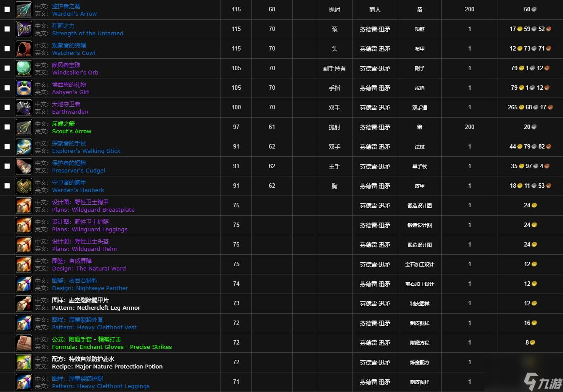This screenshot has height=392, width=563.
Task: Click the Plans: Wildguard Helm scroll icon
Action: [24, 245]
